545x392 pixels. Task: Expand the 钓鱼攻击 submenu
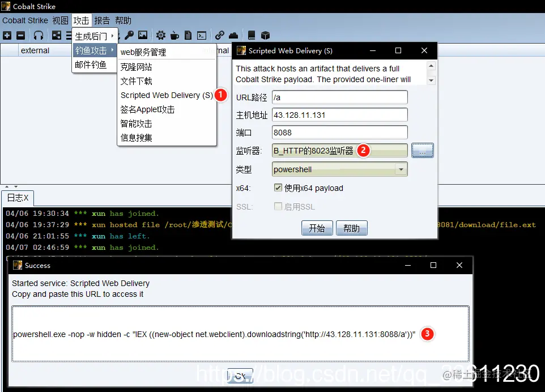(x=94, y=50)
